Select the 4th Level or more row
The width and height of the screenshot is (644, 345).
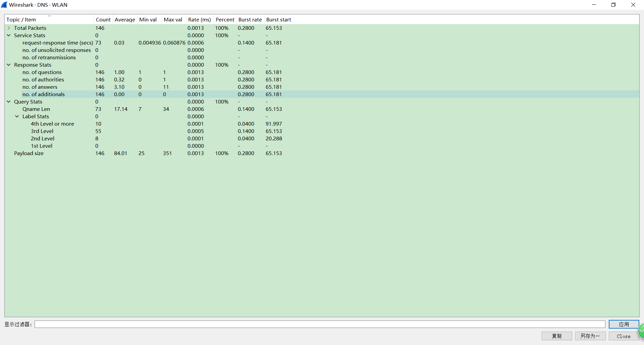click(322, 124)
